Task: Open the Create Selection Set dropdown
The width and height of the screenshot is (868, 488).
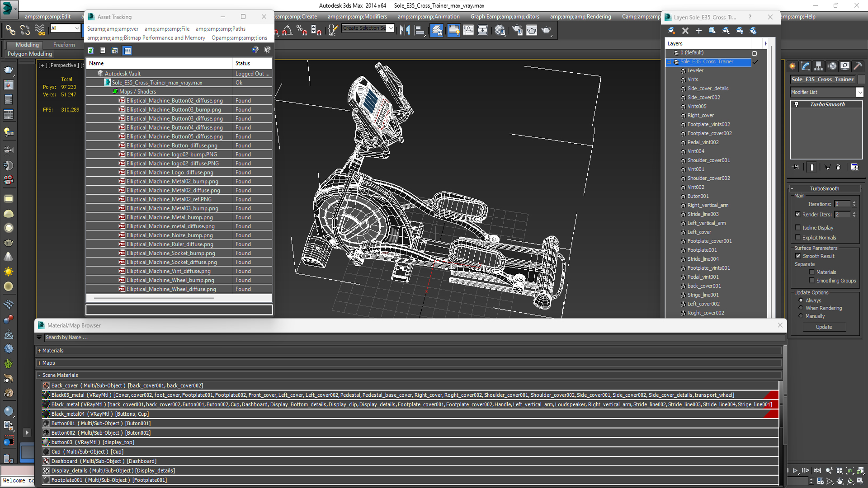Action: pos(391,28)
